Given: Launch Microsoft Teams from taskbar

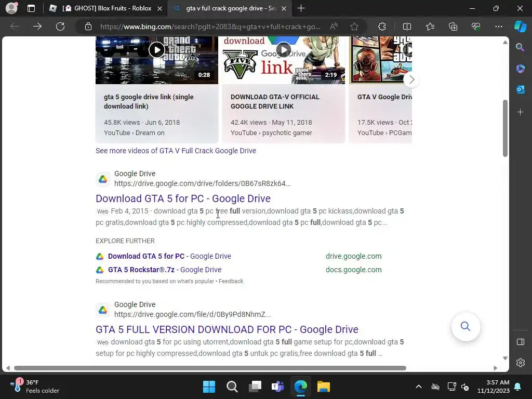Looking at the screenshot, I should [277, 387].
